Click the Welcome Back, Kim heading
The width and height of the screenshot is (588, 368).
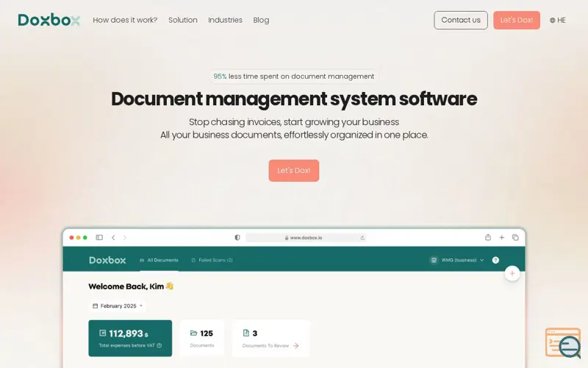click(x=131, y=286)
